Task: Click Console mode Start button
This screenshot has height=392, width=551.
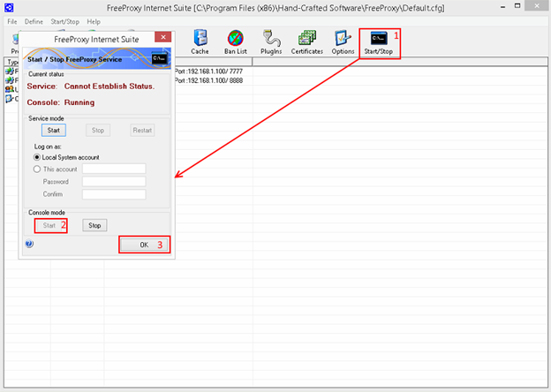Action: [x=49, y=225]
